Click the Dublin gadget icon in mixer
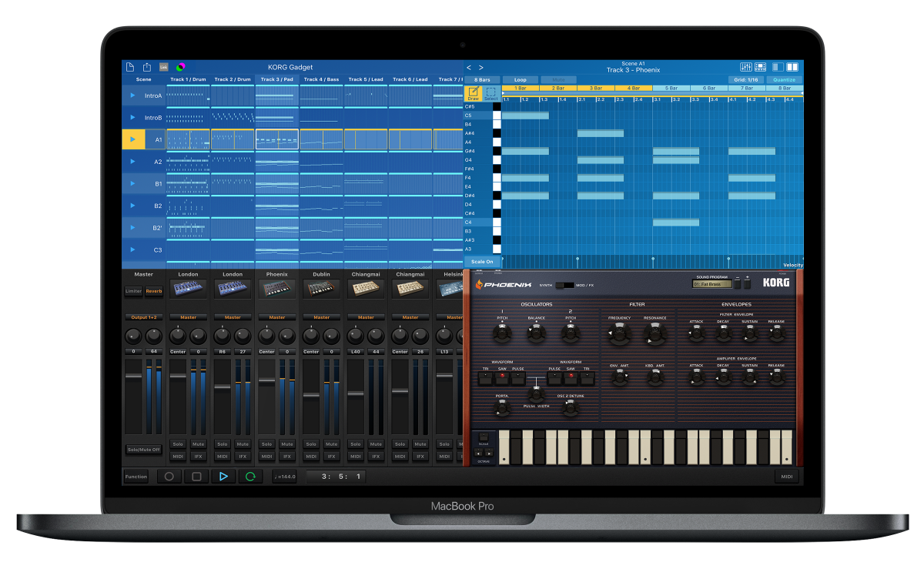Image resolution: width=924 pixels, height=569 pixels. pos(321,289)
